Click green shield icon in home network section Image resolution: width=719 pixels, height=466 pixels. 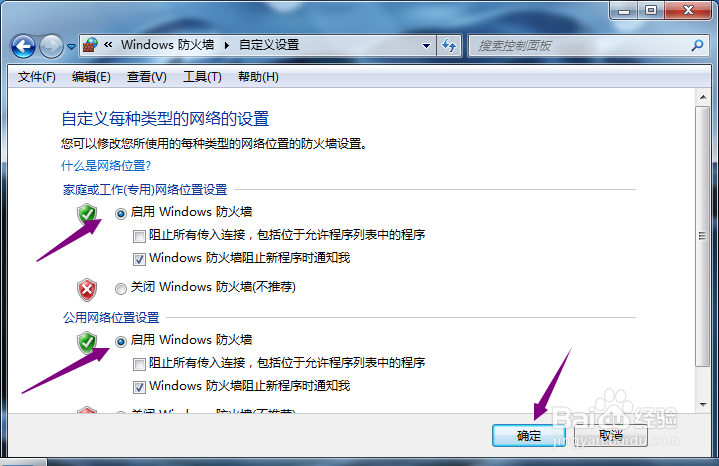coord(87,214)
